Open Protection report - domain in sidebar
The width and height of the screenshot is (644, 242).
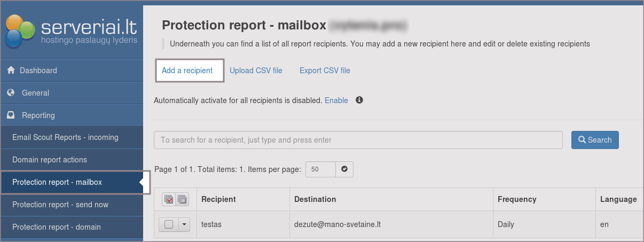click(57, 227)
